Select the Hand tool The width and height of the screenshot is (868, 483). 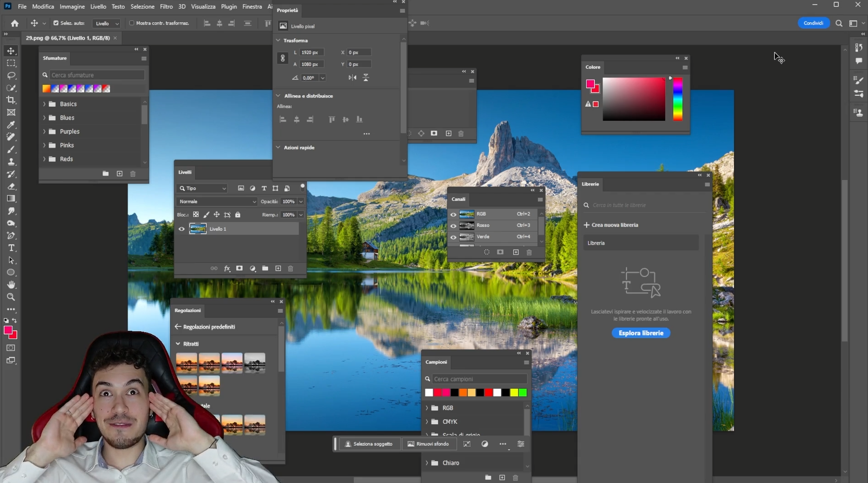pos(11,285)
